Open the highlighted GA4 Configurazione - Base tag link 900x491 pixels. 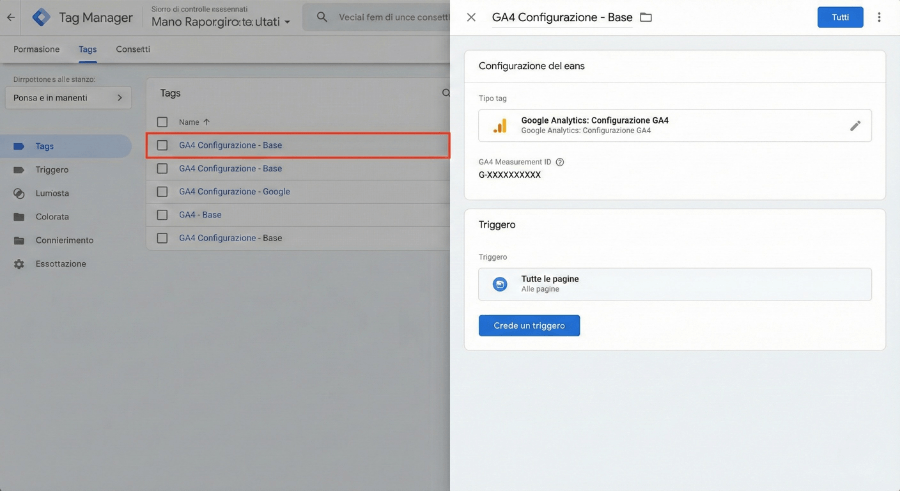click(230, 145)
